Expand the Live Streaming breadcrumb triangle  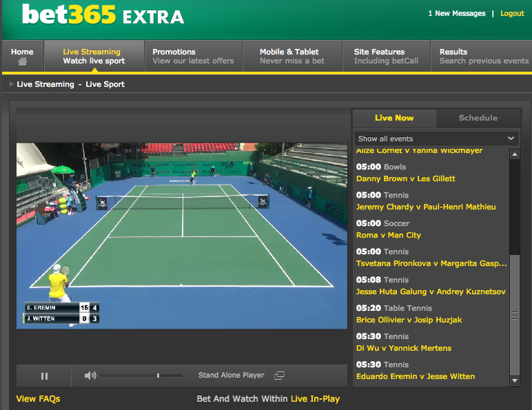11,84
